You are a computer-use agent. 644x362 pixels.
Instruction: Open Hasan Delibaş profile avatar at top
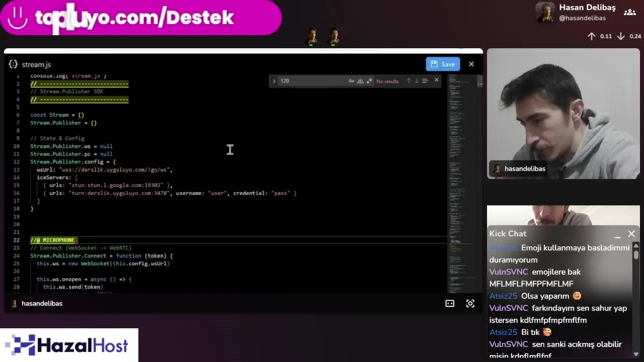pyautogui.click(x=545, y=13)
